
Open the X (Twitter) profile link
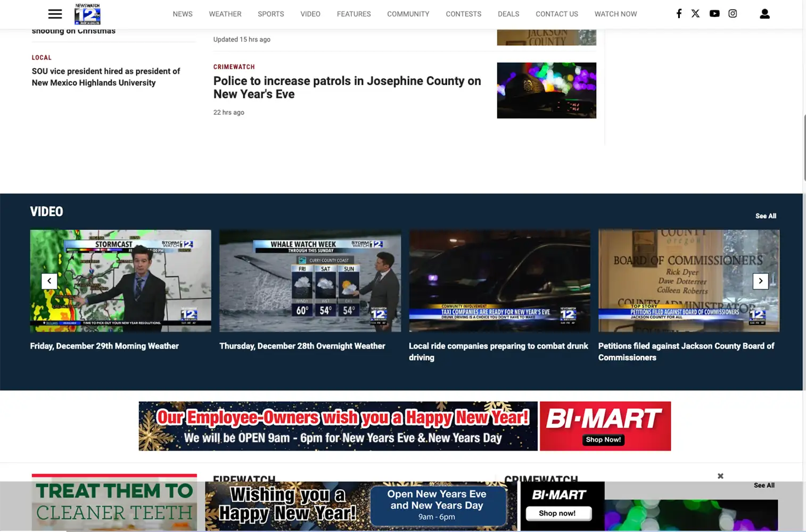[695, 14]
